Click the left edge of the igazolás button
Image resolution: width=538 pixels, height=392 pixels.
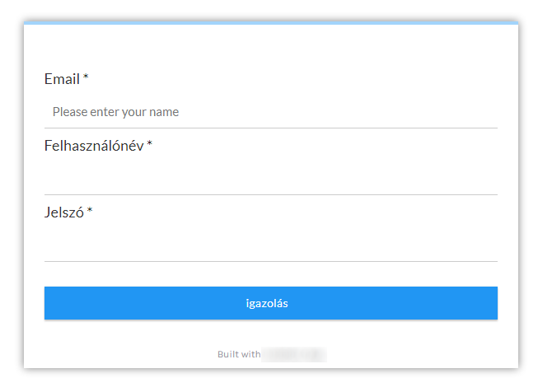(51, 303)
